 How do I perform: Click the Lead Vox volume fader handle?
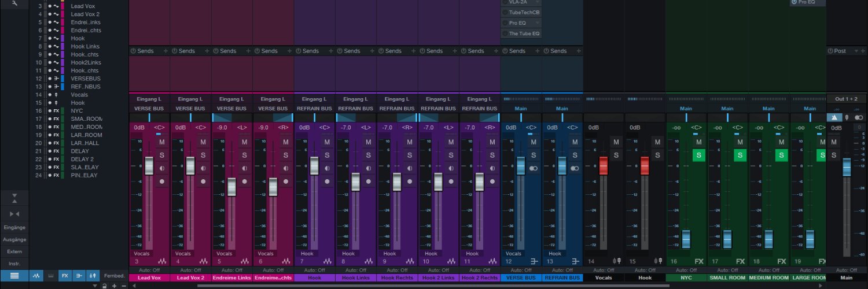point(149,166)
